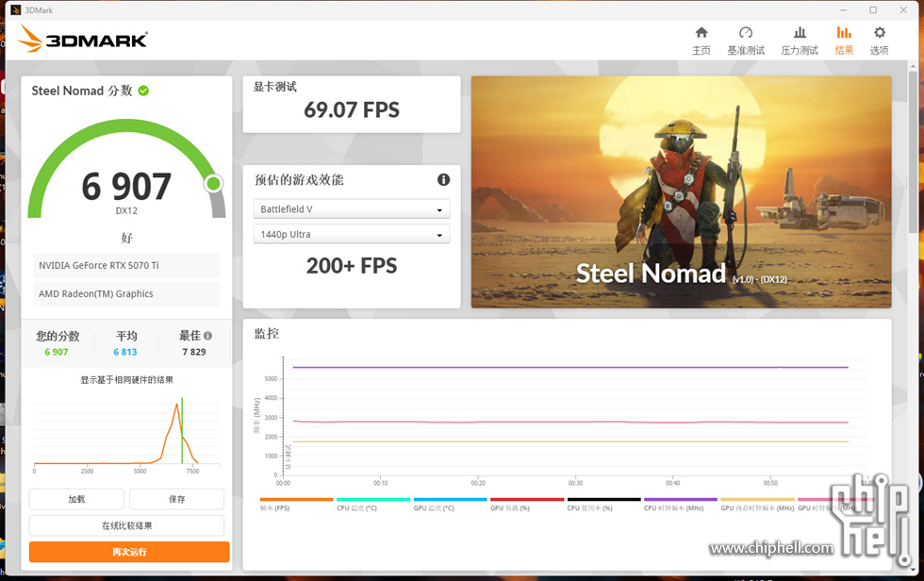The width and height of the screenshot is (924, 581).
Task: Toggle the yellow GPU 内存时钟频率 (MHz) legend
Action: (757, 505)
